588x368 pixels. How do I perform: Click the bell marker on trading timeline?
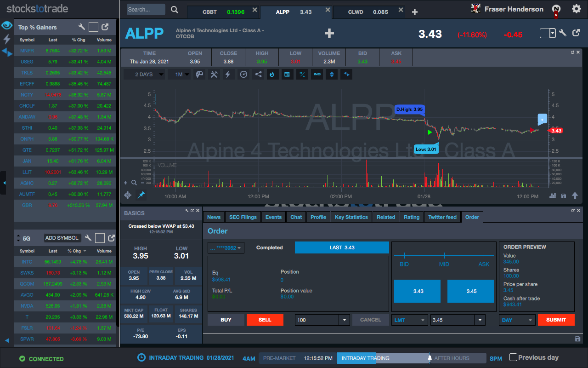[x=430, y=357]
